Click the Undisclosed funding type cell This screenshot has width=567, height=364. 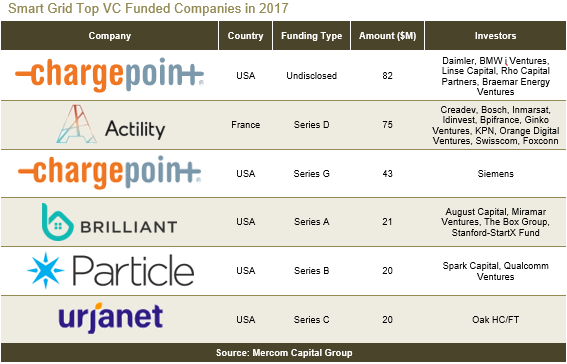point(311,76)
